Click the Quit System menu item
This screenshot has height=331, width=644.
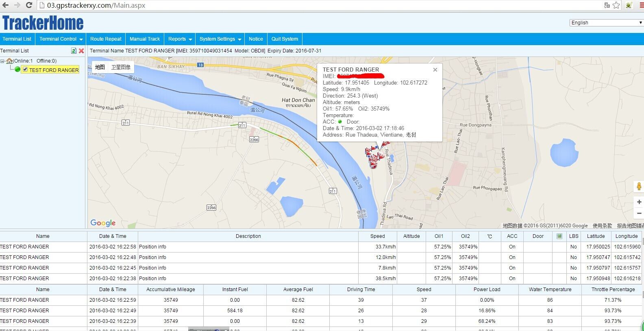tap(285, 39)
